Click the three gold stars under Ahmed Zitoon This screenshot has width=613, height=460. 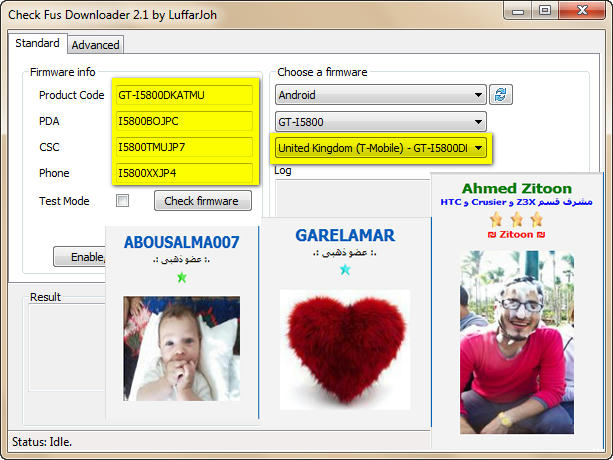516,219
